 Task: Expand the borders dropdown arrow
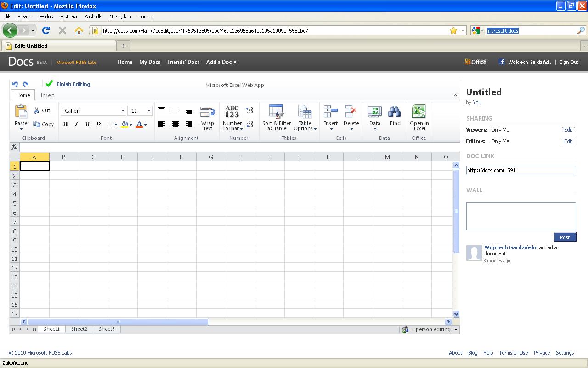click(116, 125)
